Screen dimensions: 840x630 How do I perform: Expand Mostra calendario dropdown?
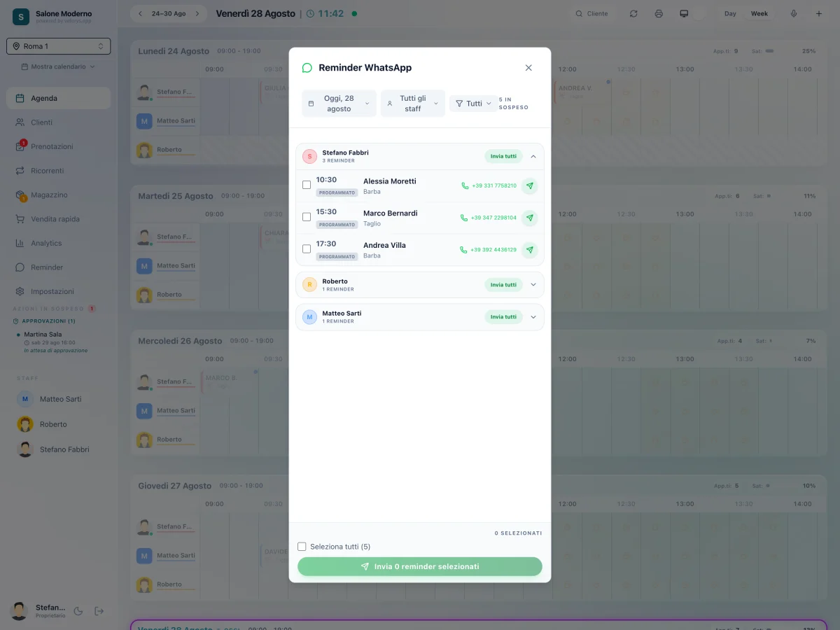click(x=59, y=66)
